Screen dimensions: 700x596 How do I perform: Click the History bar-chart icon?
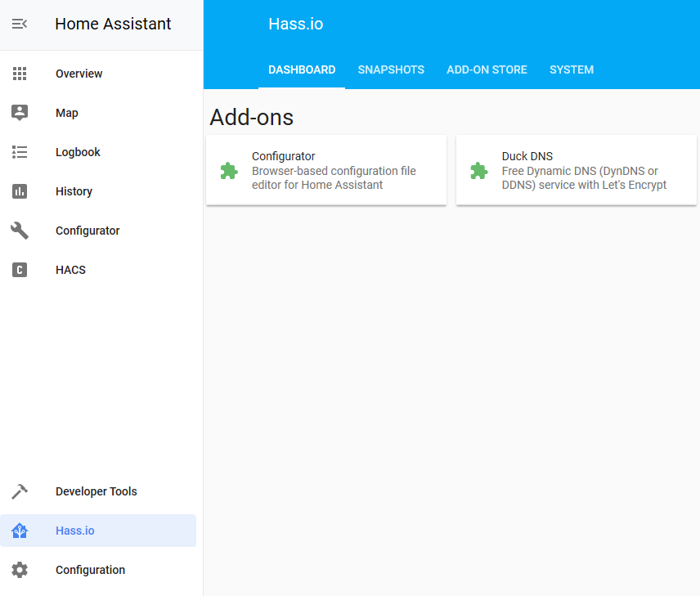click(20, 191)
